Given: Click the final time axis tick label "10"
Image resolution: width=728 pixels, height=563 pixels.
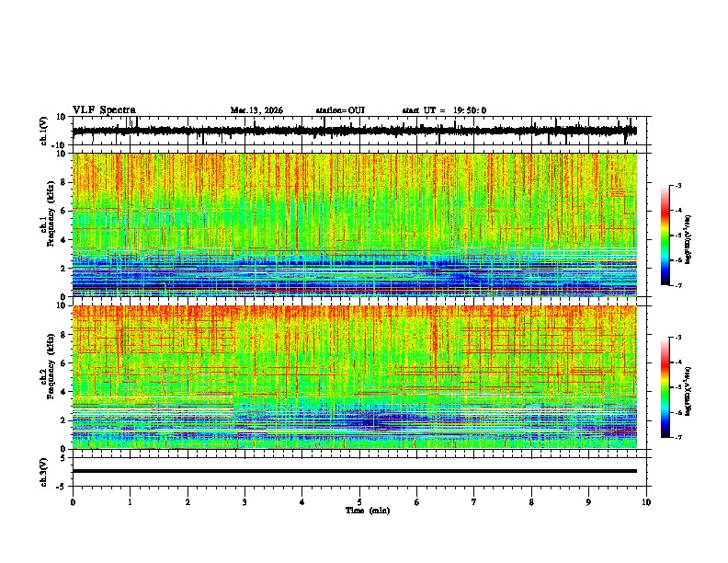Looking at the screenshot, I should click(646, 502).
